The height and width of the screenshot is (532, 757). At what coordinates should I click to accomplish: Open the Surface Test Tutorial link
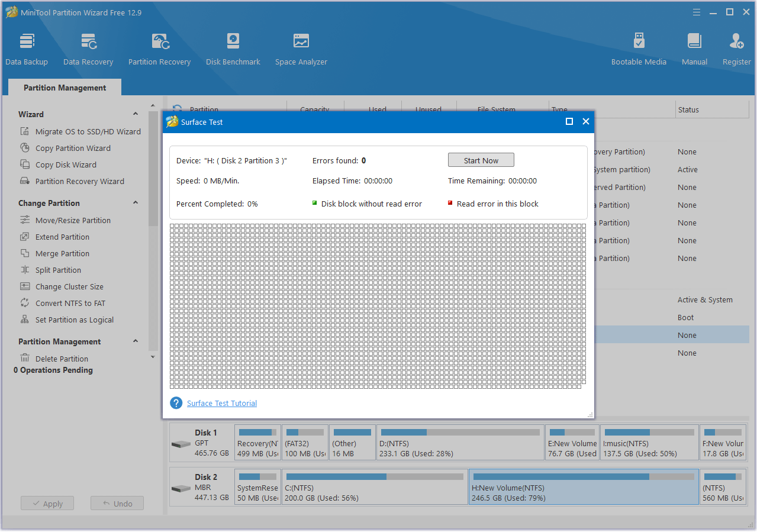coord(222,403)
